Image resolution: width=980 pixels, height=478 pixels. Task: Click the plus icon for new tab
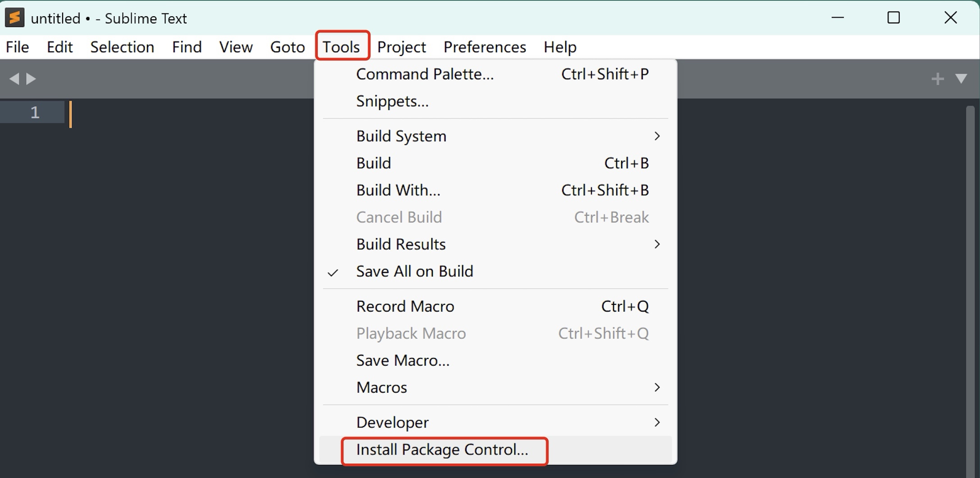click(x=937, y=79)
